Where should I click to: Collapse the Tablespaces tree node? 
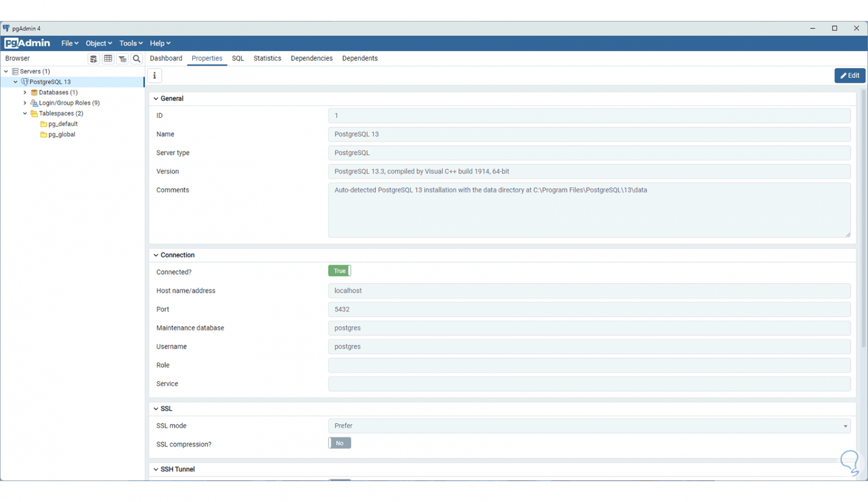[25, 113]
